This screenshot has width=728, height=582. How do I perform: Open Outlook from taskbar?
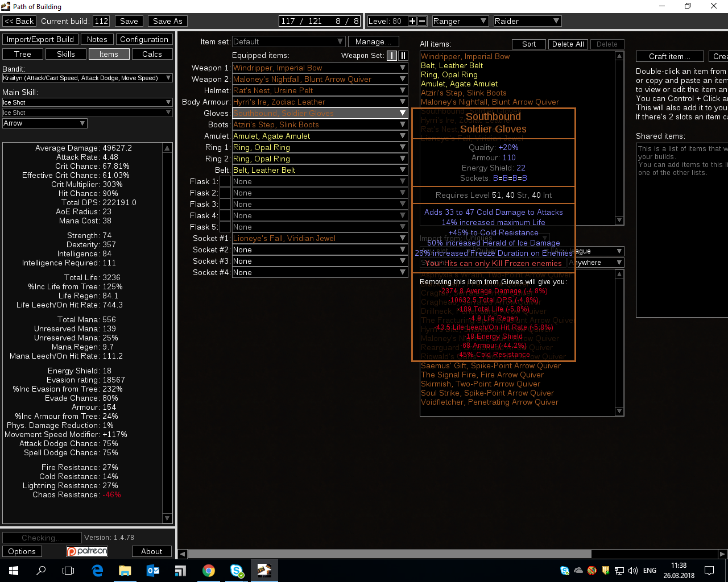click(x=153, y=571)
